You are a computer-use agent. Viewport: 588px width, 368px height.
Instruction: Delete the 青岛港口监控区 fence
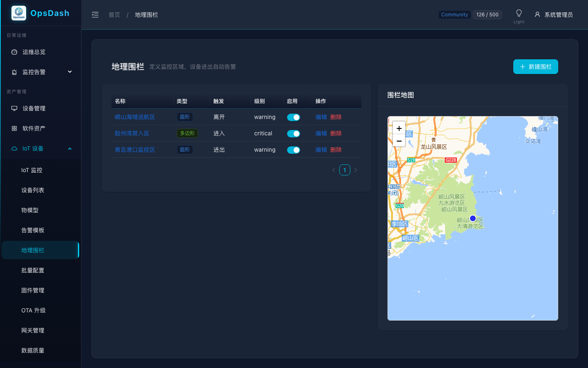[x=336, y=150]
